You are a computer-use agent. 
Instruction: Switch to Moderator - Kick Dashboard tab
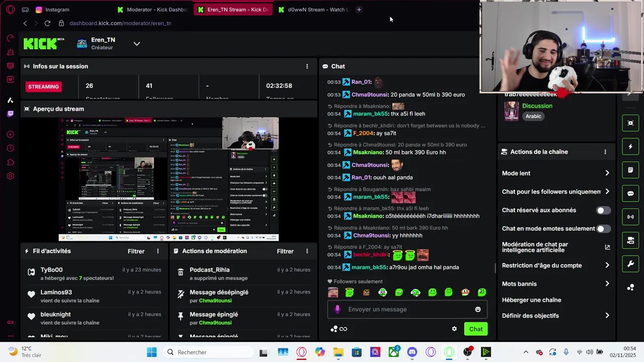(x=152, y=10)
